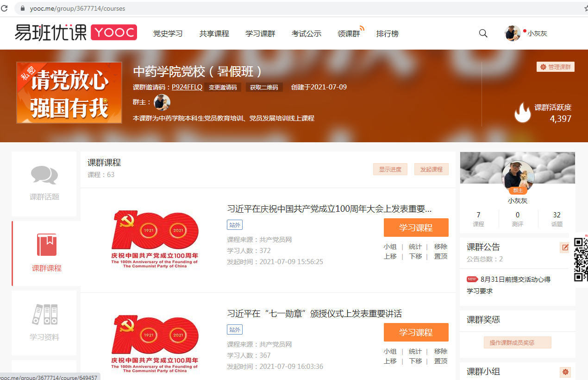The height and width of the screenshot is (380, 588).
Task: Click 发起课程 button
Action: (431, 169)
